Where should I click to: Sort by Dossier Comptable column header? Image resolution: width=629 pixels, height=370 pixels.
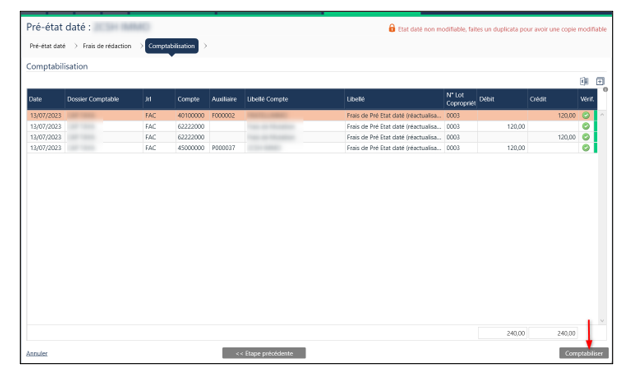pyautogui.click(x=104, y=99)
